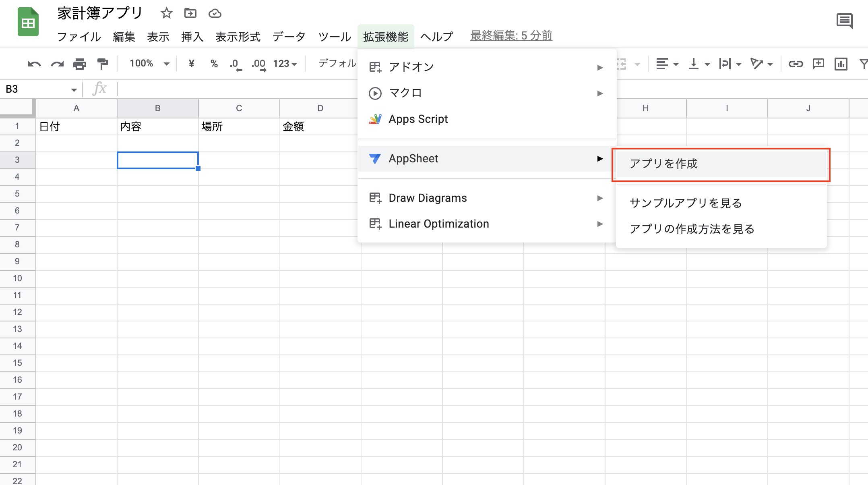Open the cell name box dropdown

click(74, 89)
